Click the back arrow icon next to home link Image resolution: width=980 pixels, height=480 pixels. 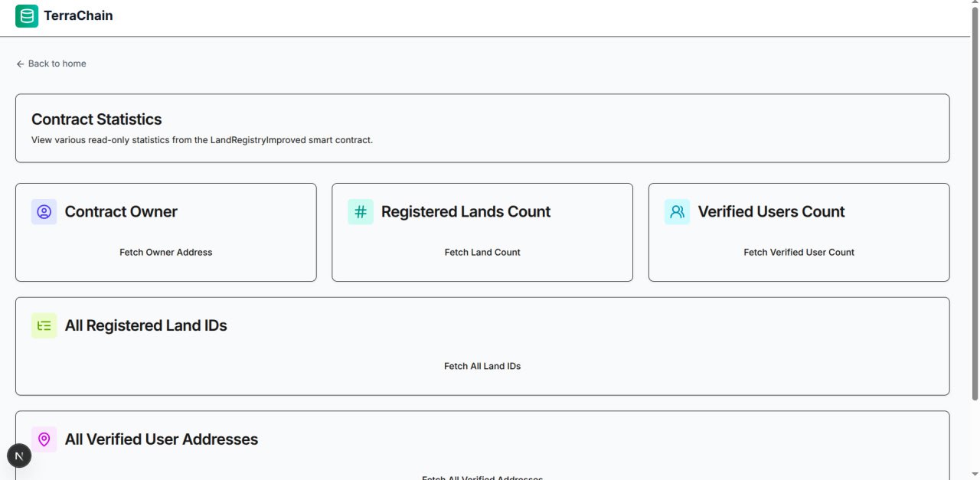20,64
